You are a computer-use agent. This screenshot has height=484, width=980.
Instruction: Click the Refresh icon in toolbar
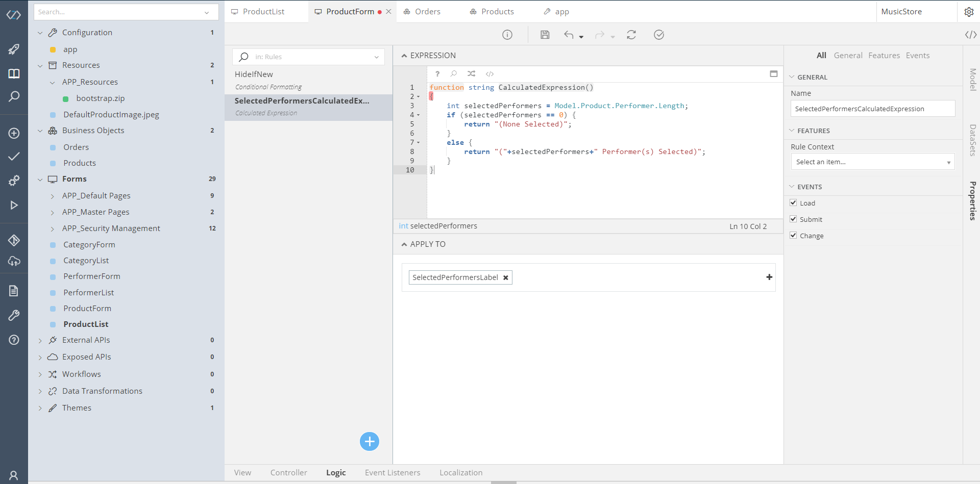click(631, 35)
